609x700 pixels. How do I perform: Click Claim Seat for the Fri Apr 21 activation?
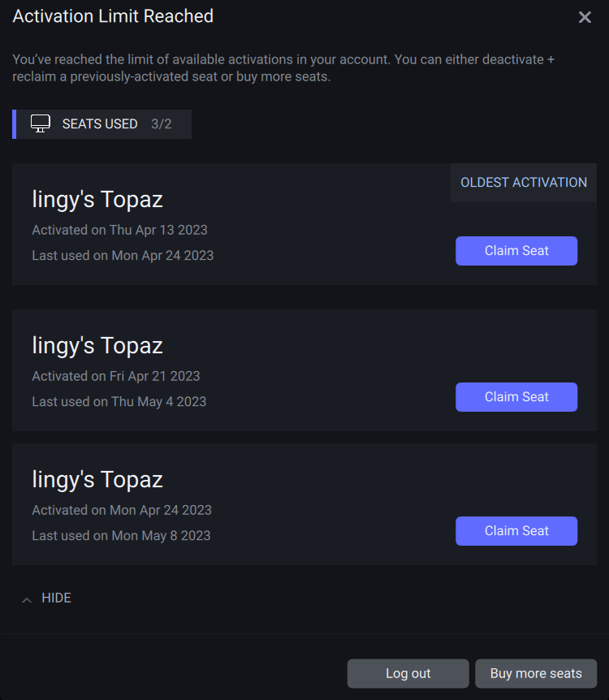[x=516, y=396]
